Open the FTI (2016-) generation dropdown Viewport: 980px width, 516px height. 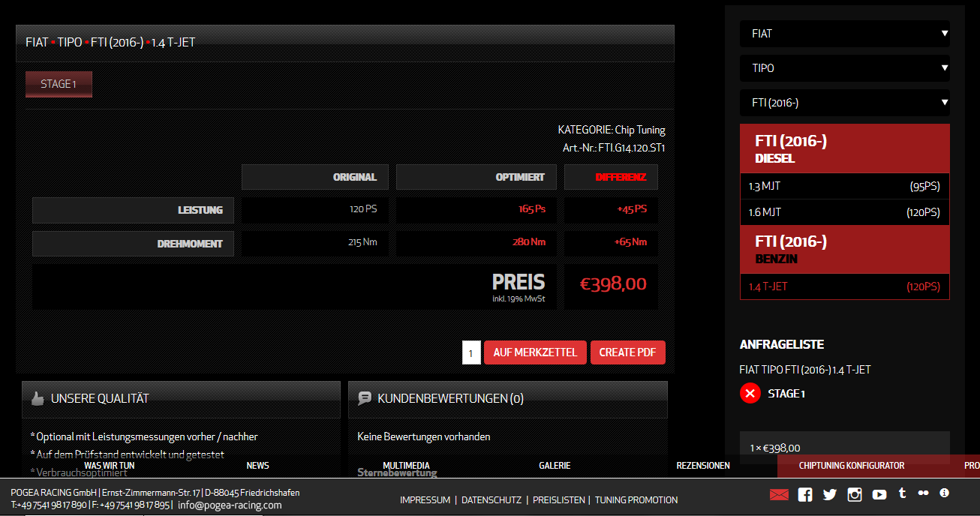844,103
